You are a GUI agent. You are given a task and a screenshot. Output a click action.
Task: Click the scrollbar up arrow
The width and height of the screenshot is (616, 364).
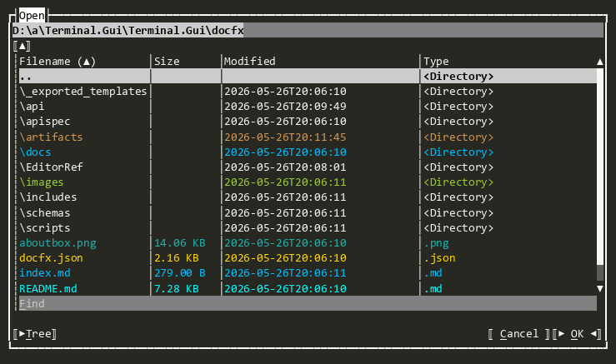(x=600, y=62)
